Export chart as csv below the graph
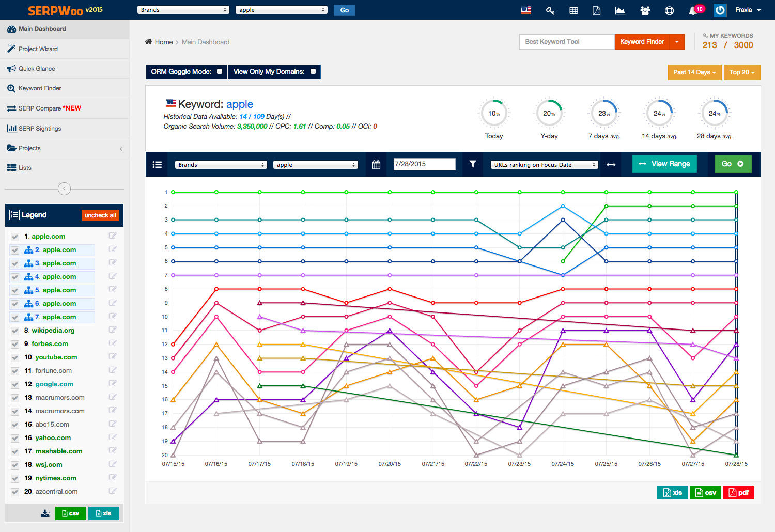This screenshot has width=775, height=532. [x=706, y=493]
